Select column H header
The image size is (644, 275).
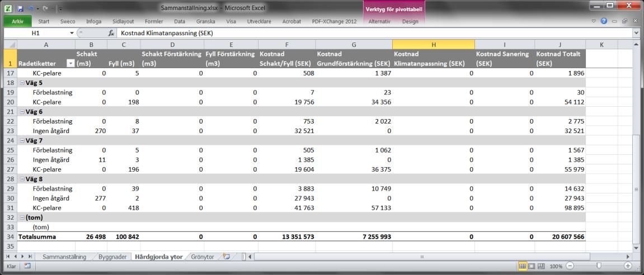[x=433, y=45]
